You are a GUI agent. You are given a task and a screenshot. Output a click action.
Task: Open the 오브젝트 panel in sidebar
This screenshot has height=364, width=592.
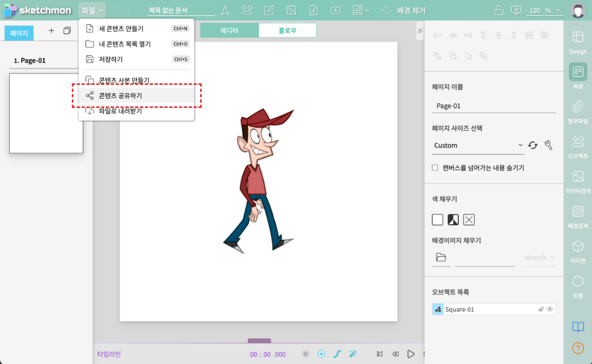(x=578, y=147)
